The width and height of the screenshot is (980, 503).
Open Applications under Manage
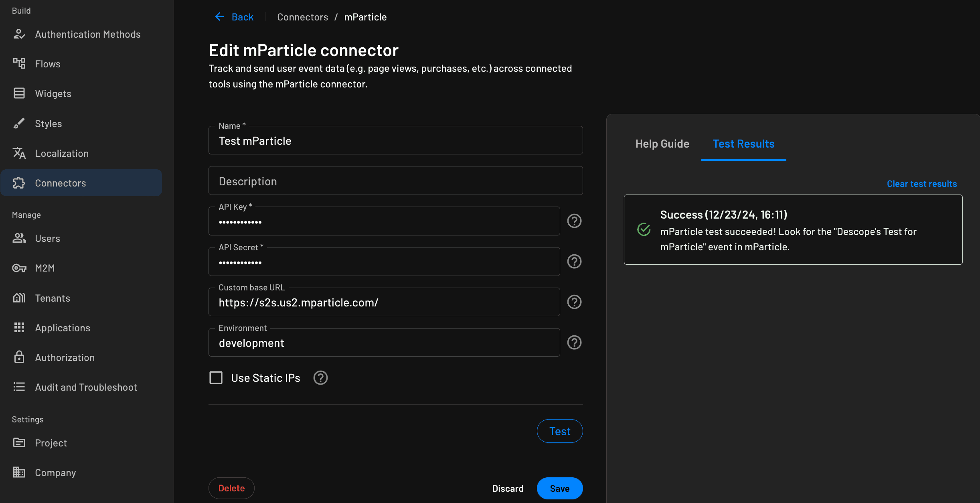(63, 327)
